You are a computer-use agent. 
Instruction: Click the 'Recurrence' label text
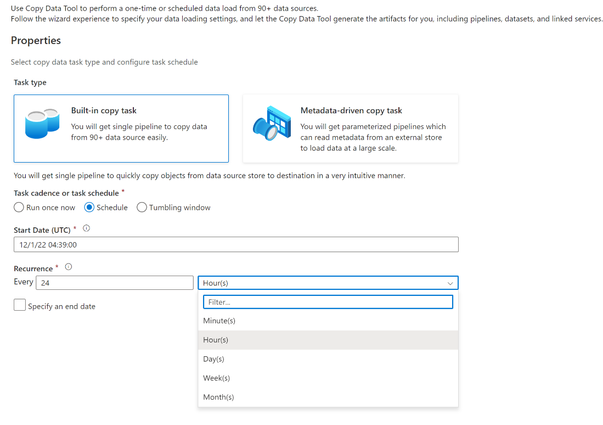coord(33,268)
